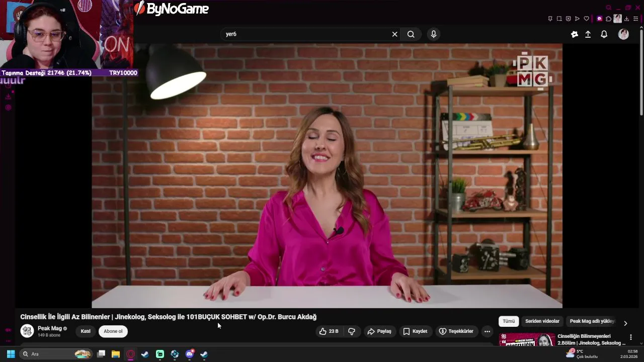The image size is (644, 362).
Task: Open the Cinselliğin Bilinmeyenleri 2.Bölüm video thumbnail
Action: pos(527,340)
